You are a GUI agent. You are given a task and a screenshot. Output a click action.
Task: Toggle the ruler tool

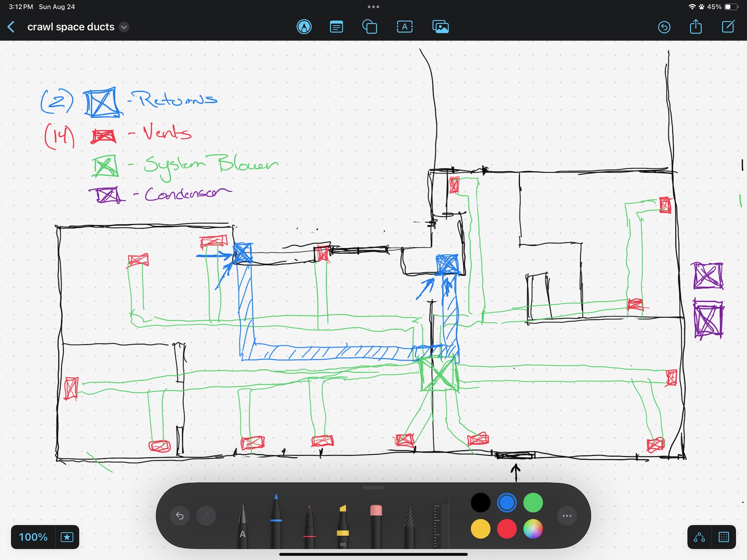[x=437, y=525]
